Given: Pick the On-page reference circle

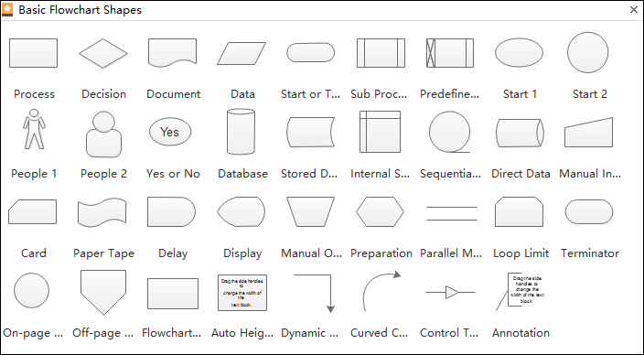Looking at the screenshot, I should tap(32, 290).
